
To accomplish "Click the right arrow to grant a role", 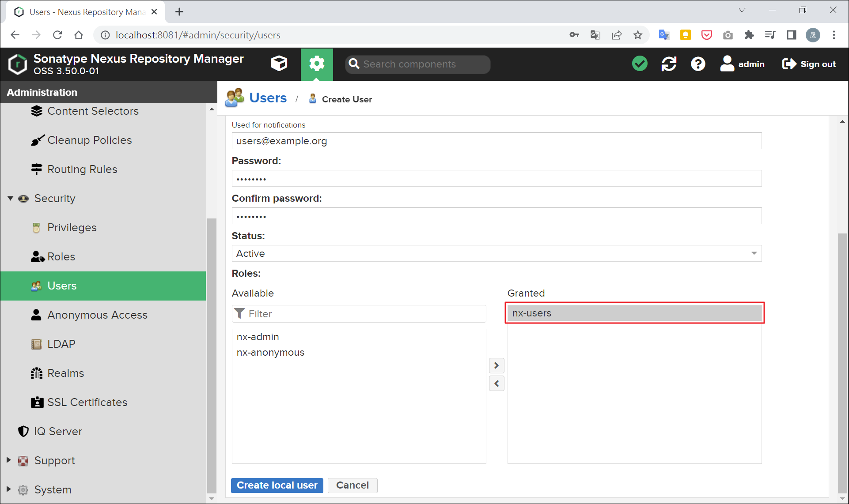I will (496, 365).
